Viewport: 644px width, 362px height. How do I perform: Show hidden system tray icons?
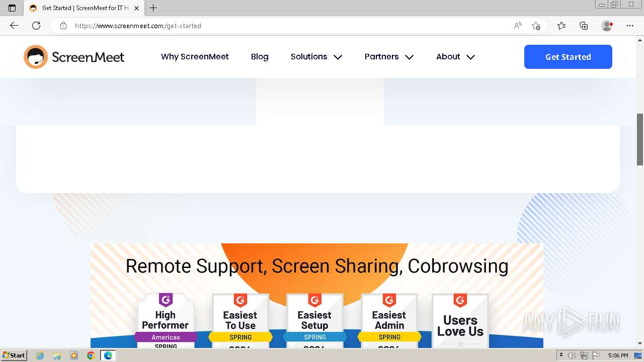[561, 355]
